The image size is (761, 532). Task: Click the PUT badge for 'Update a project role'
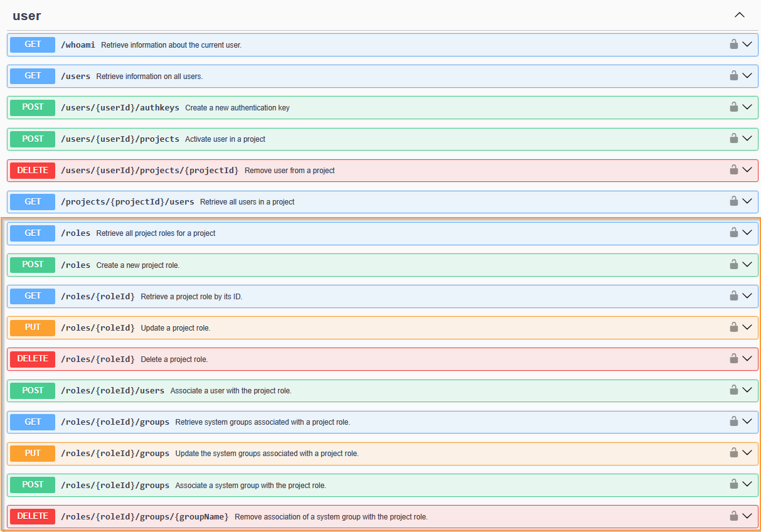point(33,327)
